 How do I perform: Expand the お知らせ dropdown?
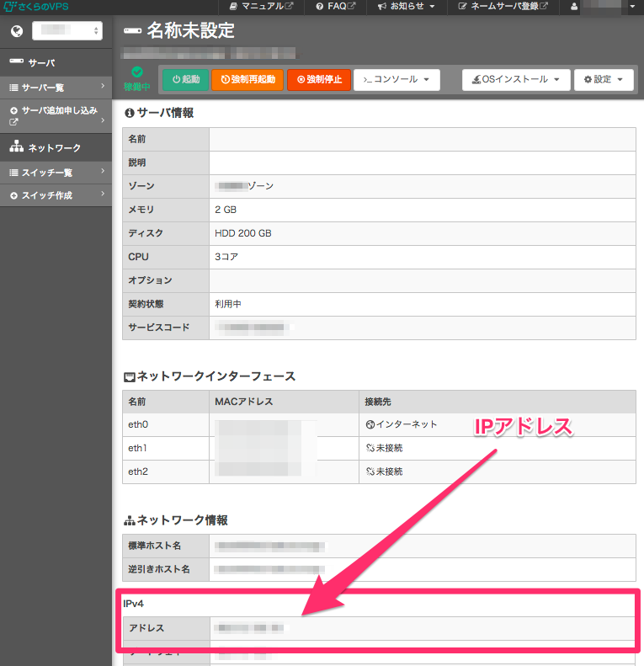pos(406,6)
